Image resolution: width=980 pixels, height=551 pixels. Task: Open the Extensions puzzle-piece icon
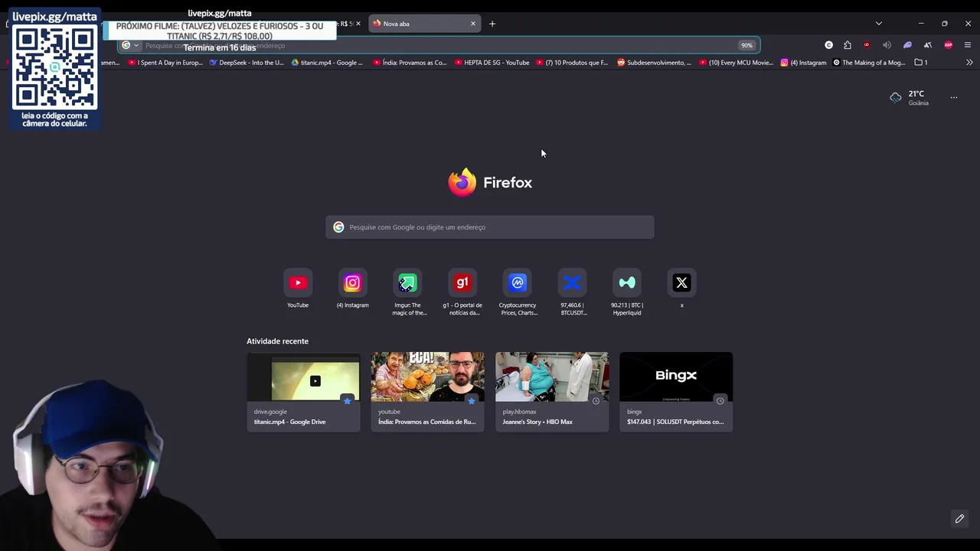tap(848, 45)
